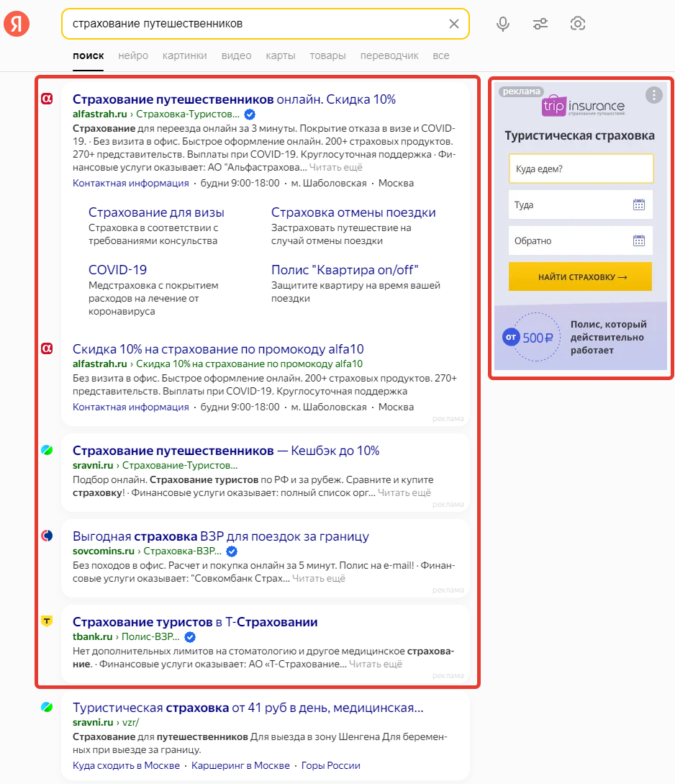Screen dimensions: 675x784
Task: Click the calendar icon in Туда field
Action: (638, 204)
